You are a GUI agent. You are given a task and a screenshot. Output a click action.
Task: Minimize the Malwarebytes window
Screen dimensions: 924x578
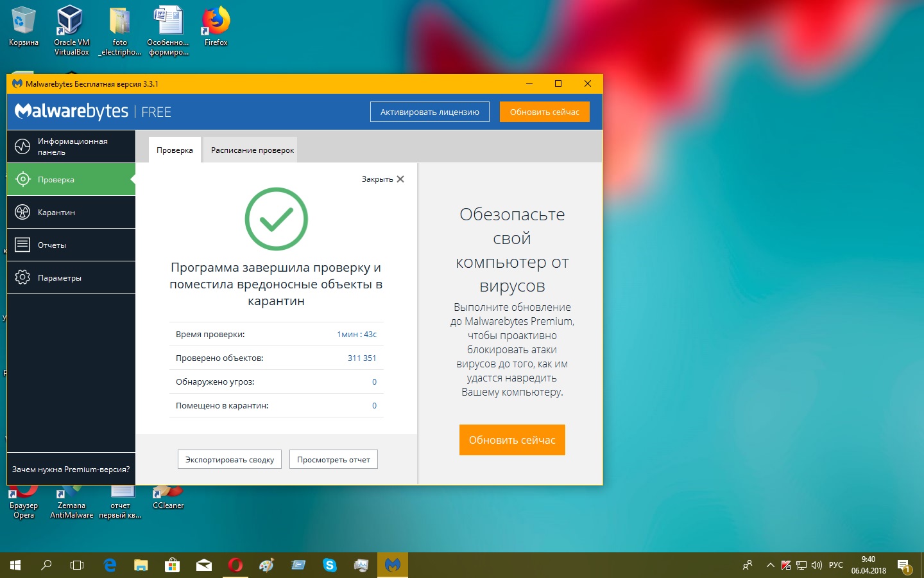tap(529, 83)
